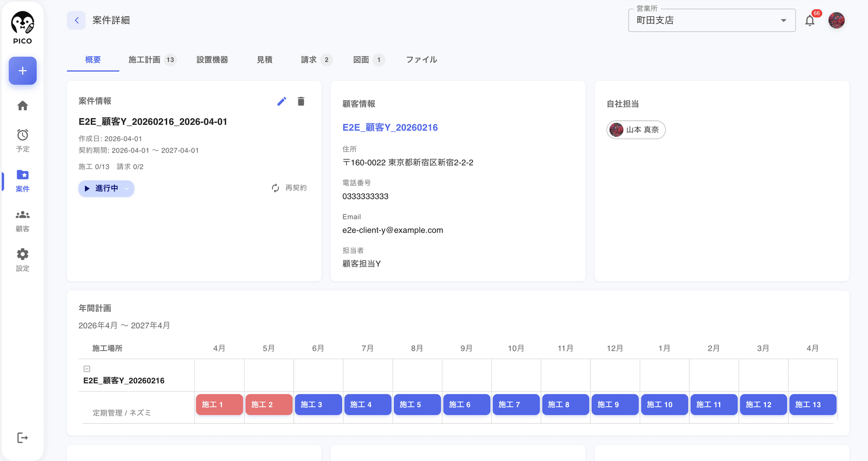Viewport: 868px width, 461px height.
Task: Open 施工 12 schedule block
Action: coord(763,404)
